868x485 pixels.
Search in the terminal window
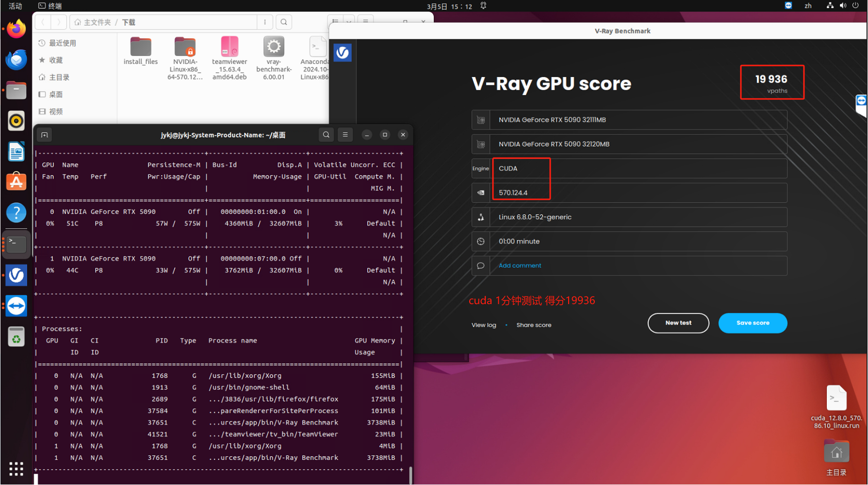[x=326, y=135]
